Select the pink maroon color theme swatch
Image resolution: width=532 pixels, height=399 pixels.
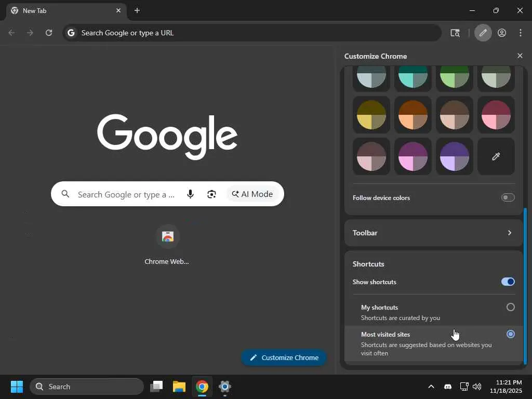[x=496, y=115]
